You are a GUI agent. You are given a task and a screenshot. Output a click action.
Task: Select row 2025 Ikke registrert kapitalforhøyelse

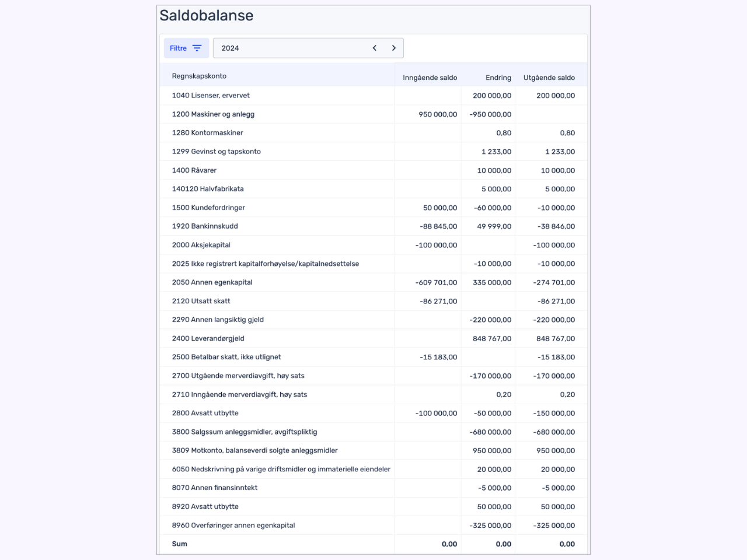373,264
